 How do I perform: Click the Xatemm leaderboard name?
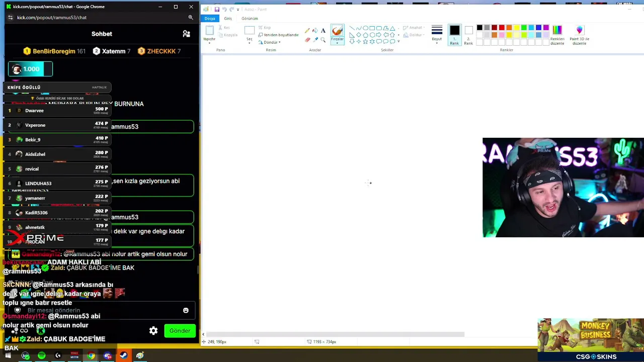pyautogui.click(x=113, y=51)
